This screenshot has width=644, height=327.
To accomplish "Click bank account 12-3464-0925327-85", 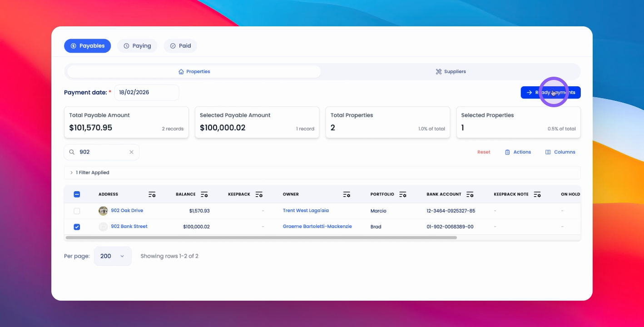I will (451, 211).
